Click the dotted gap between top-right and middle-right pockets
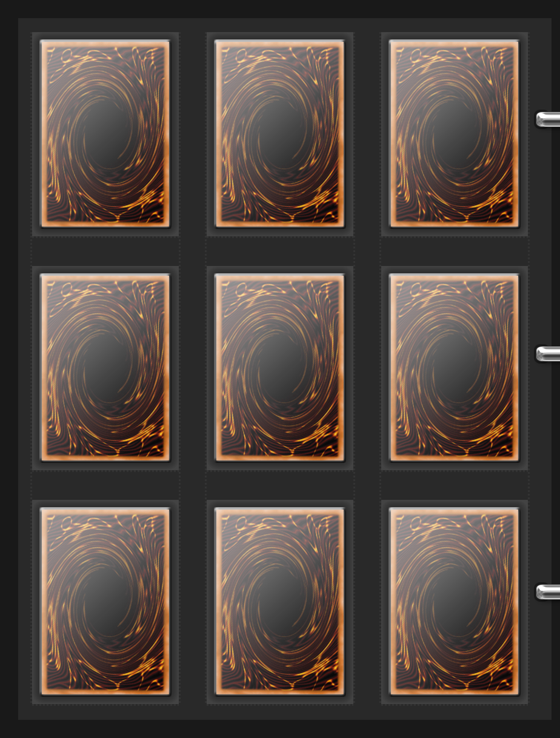This screenshot has width=560, height=738. click(454, 251)
